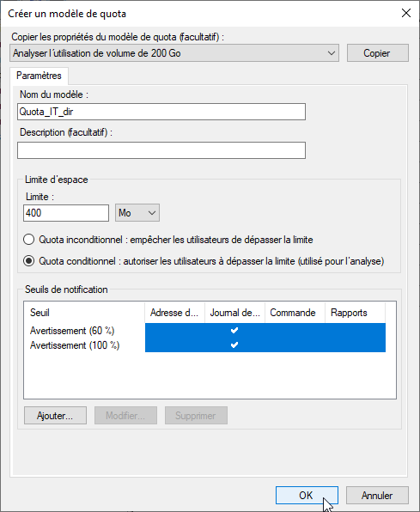Focus the Description (facultatif) field
420x512 pixels.
(x=161, y=150)
